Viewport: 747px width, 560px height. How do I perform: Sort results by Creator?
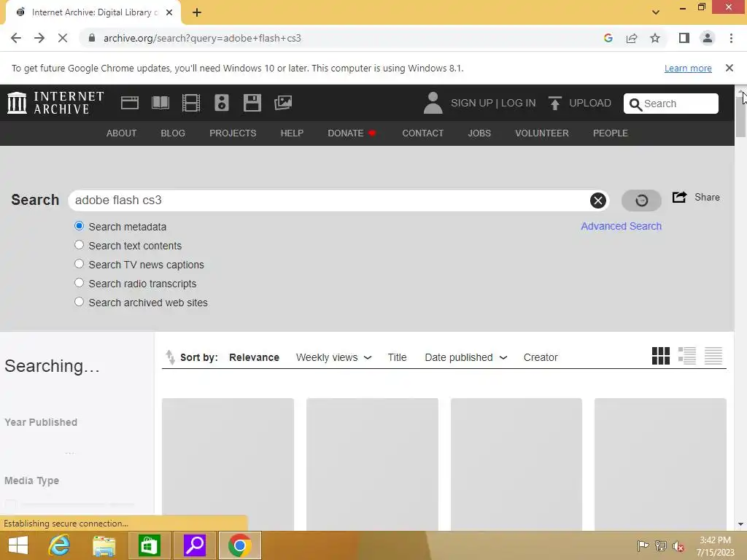tap(541, 357)
